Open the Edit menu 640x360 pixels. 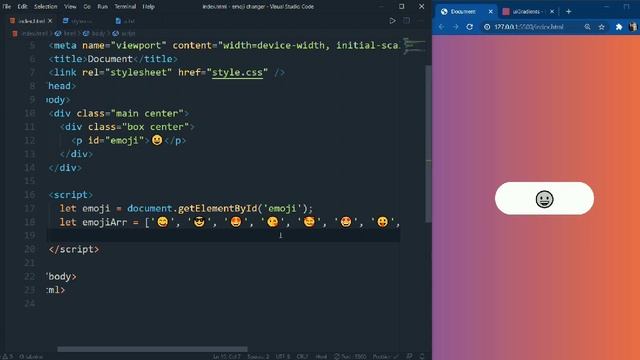coord(22,7)
